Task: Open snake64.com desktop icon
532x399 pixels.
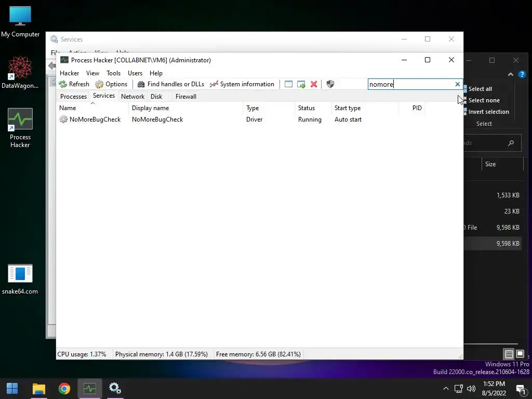Action: tap(20, 279)
